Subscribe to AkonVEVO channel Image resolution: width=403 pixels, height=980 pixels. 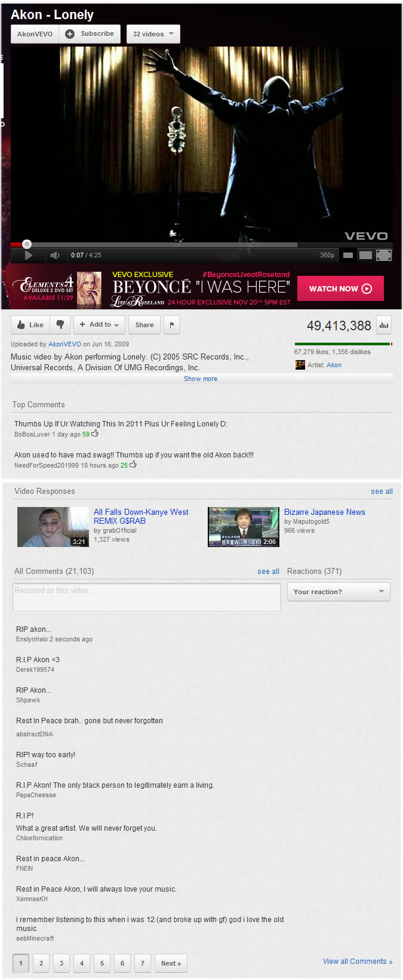point(90,34)
